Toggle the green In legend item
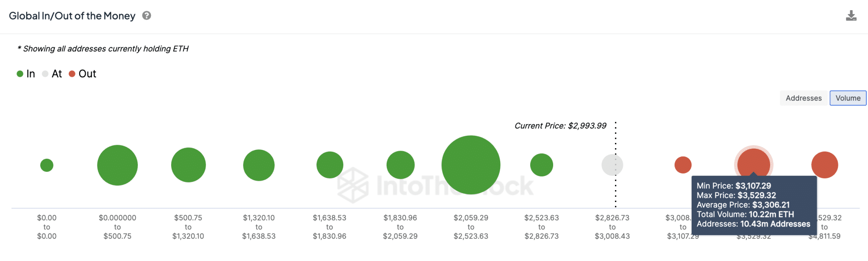Image resolution: width=868 pixels, height=261 pixels. point(26,74)
